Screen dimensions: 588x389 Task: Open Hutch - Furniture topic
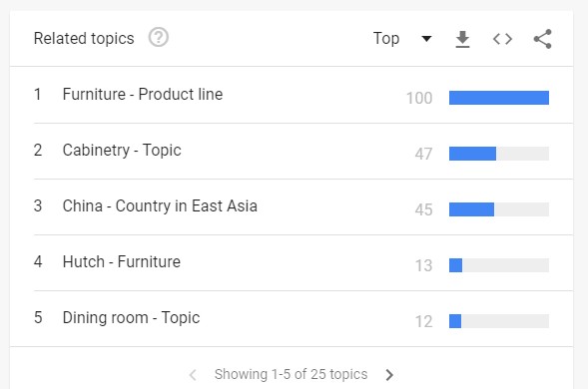[x=122, y=262]
